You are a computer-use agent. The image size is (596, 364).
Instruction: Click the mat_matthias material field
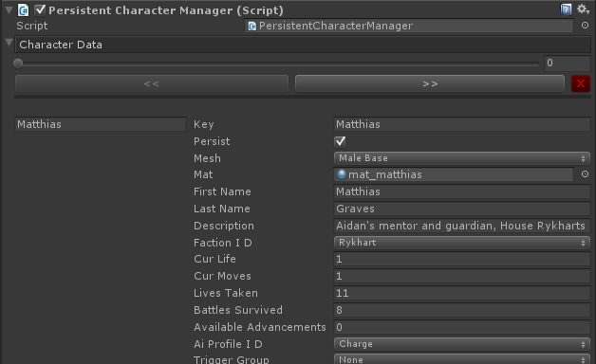(454, 174)
